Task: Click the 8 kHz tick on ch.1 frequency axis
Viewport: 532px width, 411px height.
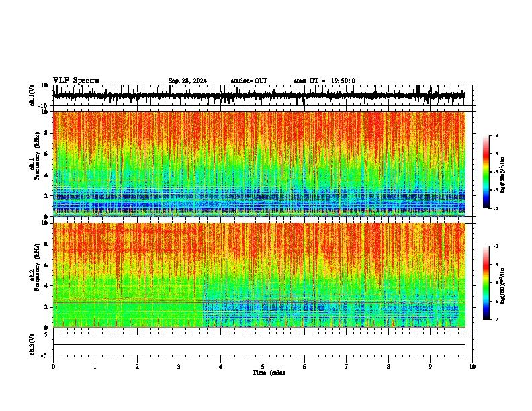Action: click(47, 133)
